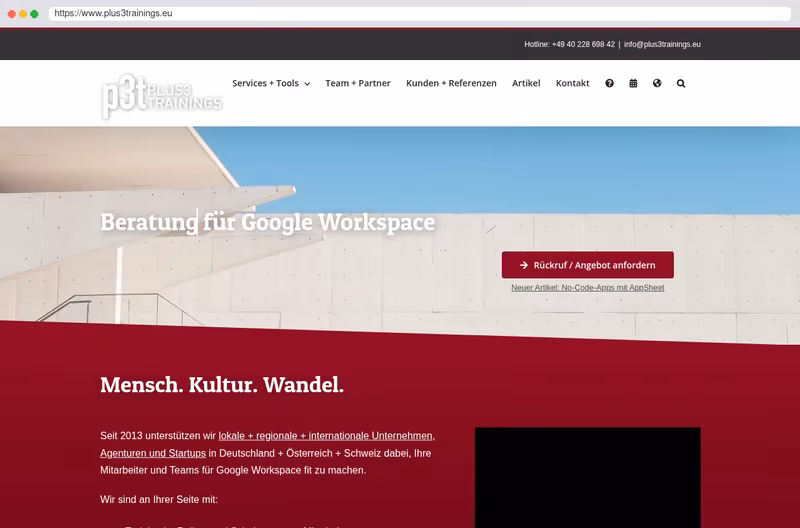
Task: Minimize the window with yellow button
Action: [23, 14]
